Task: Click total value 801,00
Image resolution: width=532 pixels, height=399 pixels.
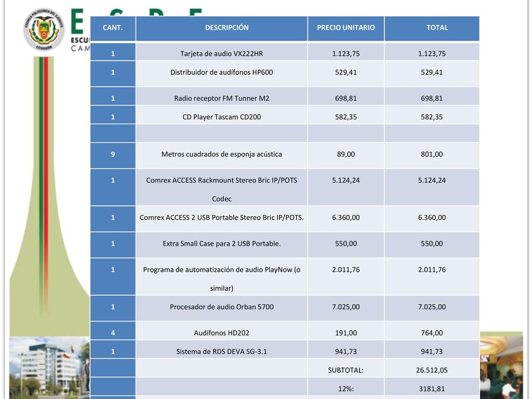Action: pyautogui.click(x=432, y=154)
